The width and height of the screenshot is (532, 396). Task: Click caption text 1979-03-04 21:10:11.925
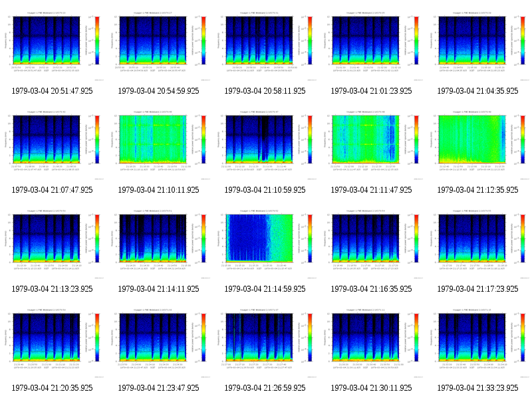[158, 190]
